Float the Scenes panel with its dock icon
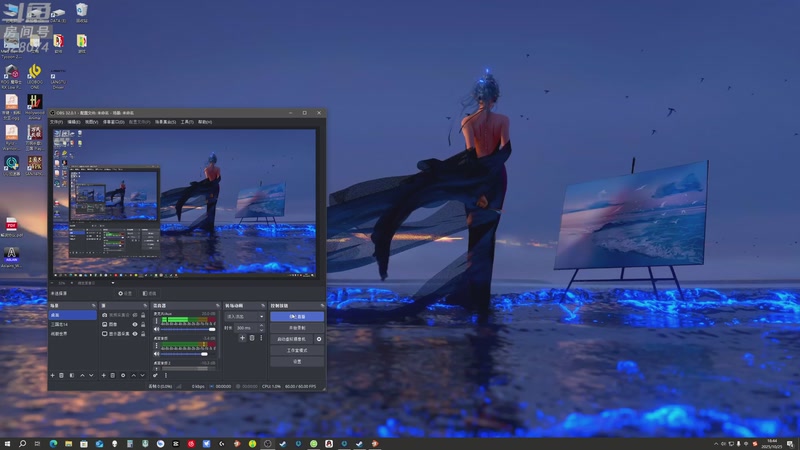800x450 pixels. coord(94,306)
